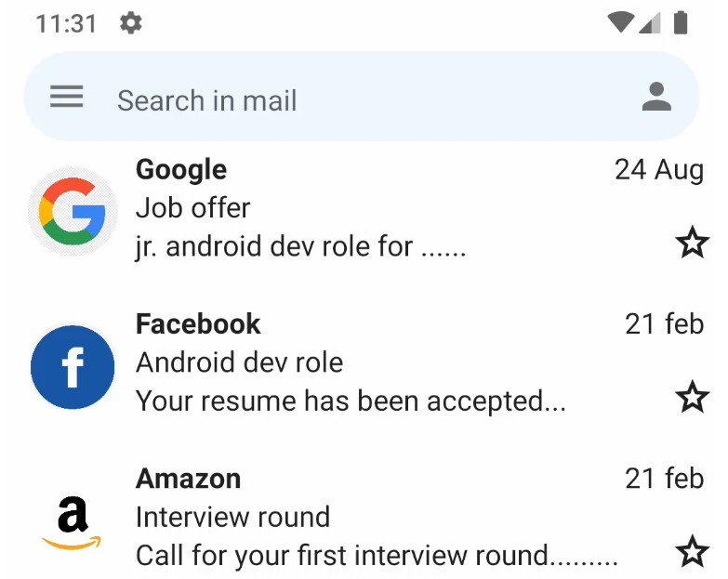Tap the Wi-Fi status icon

(621, 22)
